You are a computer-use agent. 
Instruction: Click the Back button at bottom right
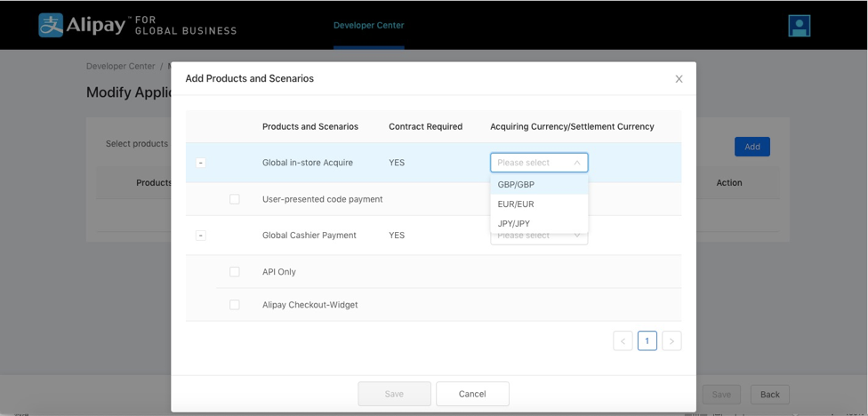(769, 395)
